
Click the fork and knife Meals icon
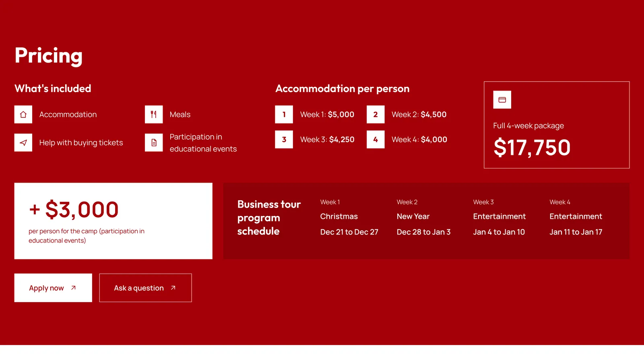coord(154,115)
